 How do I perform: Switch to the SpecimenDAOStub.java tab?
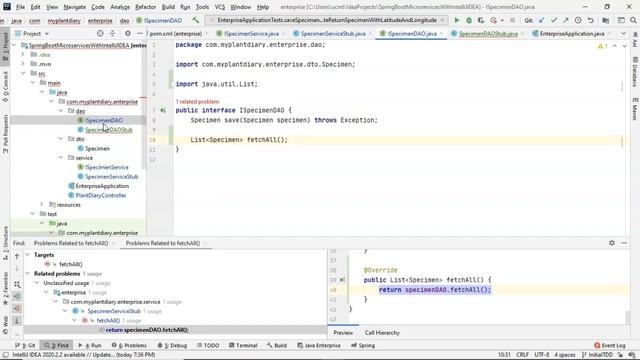tap(488, 33)
